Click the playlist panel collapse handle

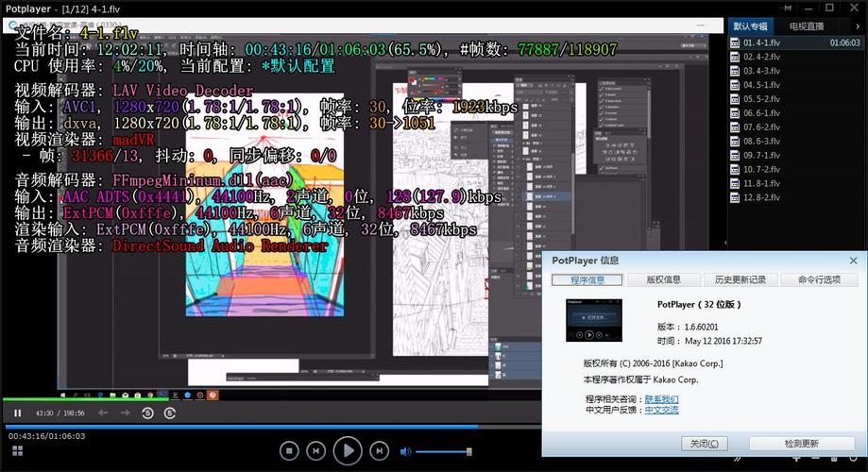coord(725,243)
